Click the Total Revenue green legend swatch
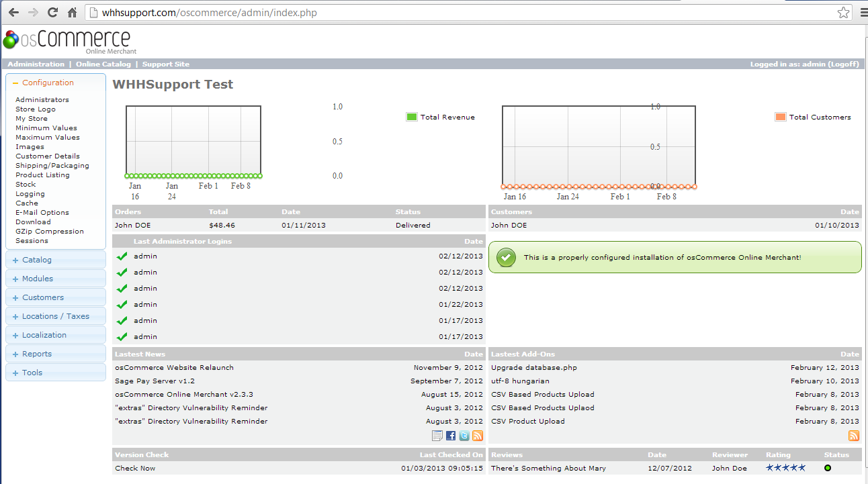The height and width of the screenshot is (484, 868). [x=412, y=117]
